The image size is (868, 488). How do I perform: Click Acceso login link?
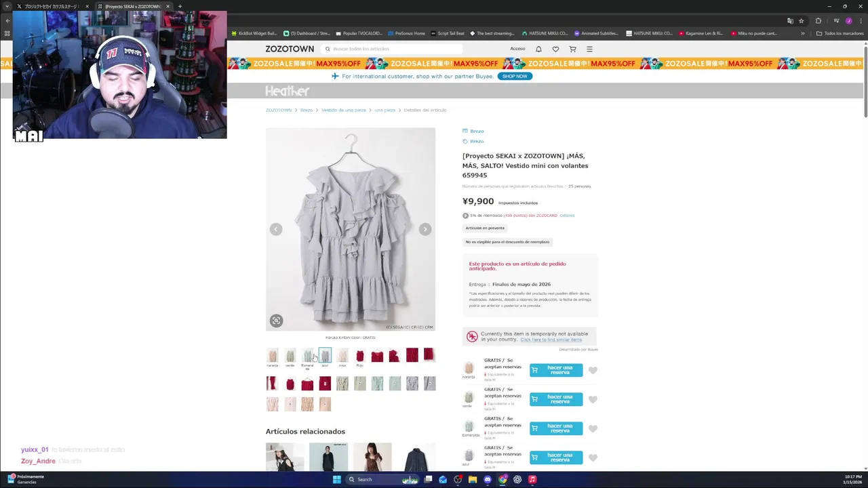point(517,49)
